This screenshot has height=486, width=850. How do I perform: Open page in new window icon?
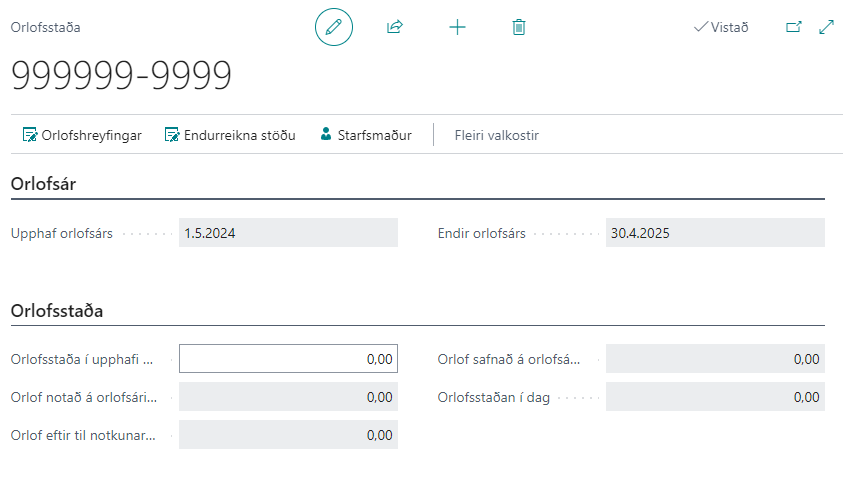pos(794,27)
